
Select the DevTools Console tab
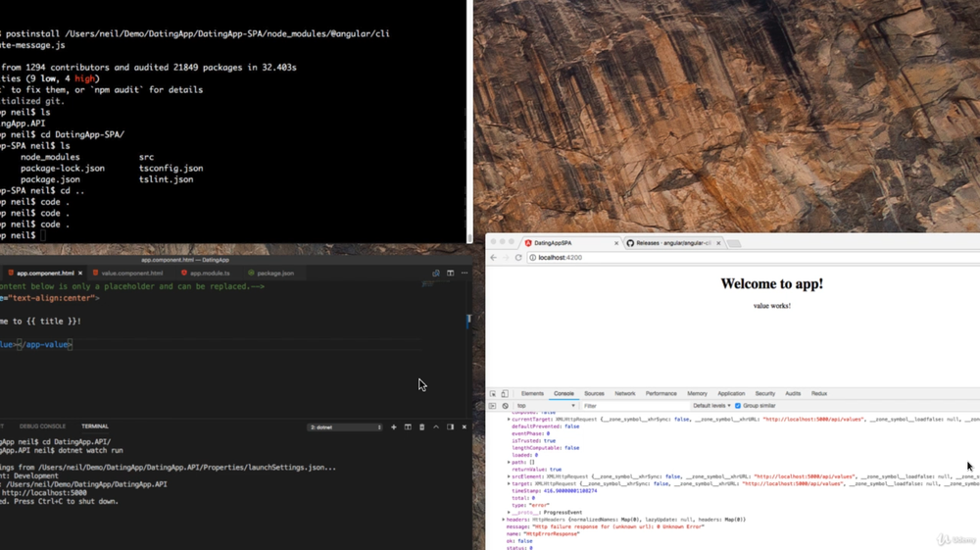point(563,394)
